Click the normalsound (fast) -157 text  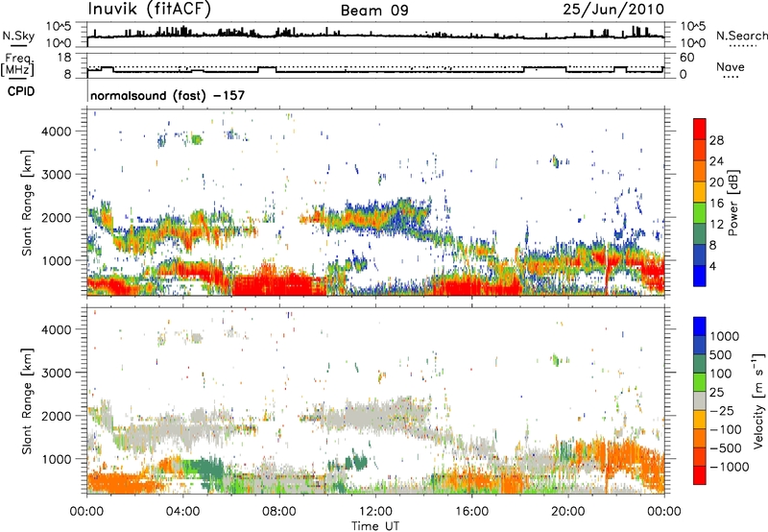coord(167,95)
